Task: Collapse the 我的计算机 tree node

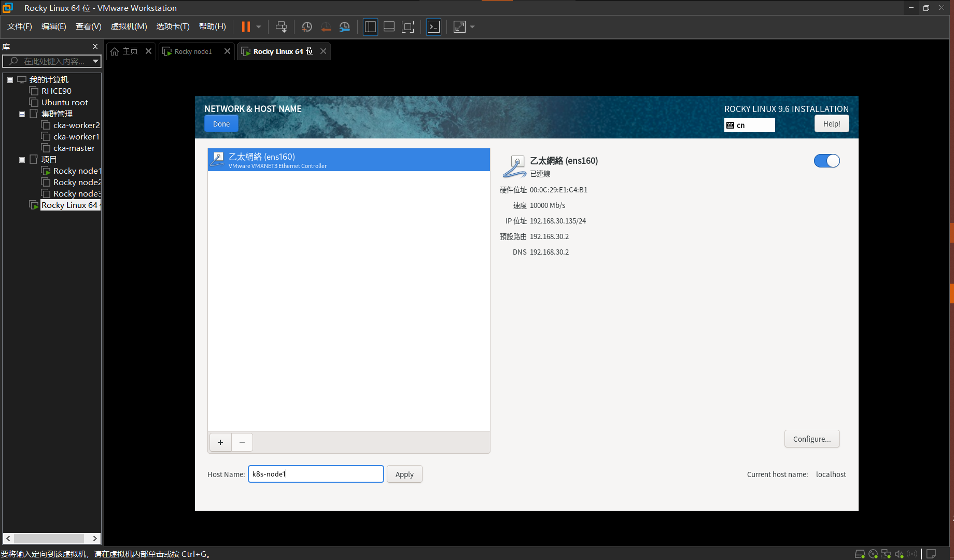Action: pos(10,80)
